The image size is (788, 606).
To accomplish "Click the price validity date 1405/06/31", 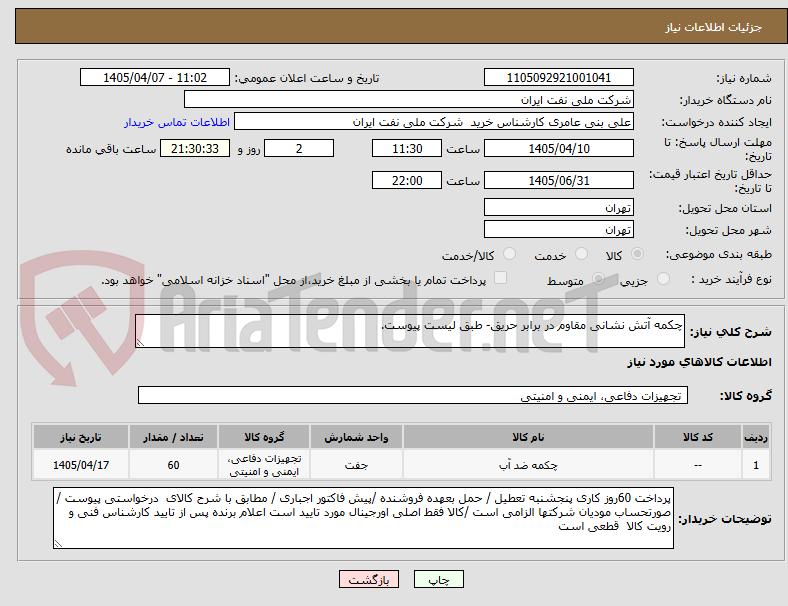I will pos(559,180).
